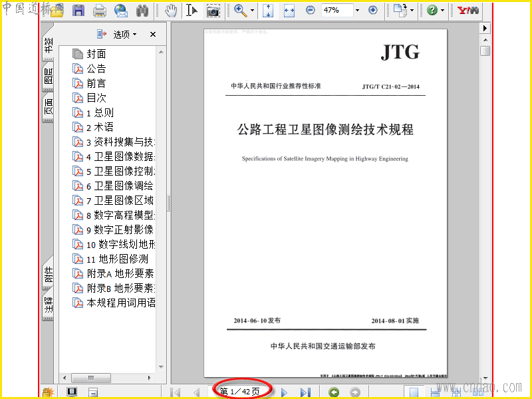Click the Print icon in the toolbar
The height and width of the screenshot is (399, 532).
[99, 11]
